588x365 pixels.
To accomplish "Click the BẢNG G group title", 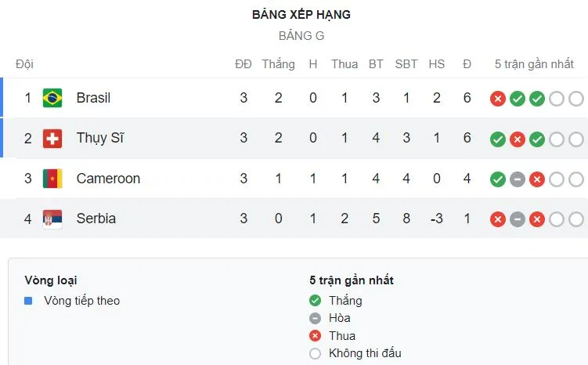I will pos(301,36).
